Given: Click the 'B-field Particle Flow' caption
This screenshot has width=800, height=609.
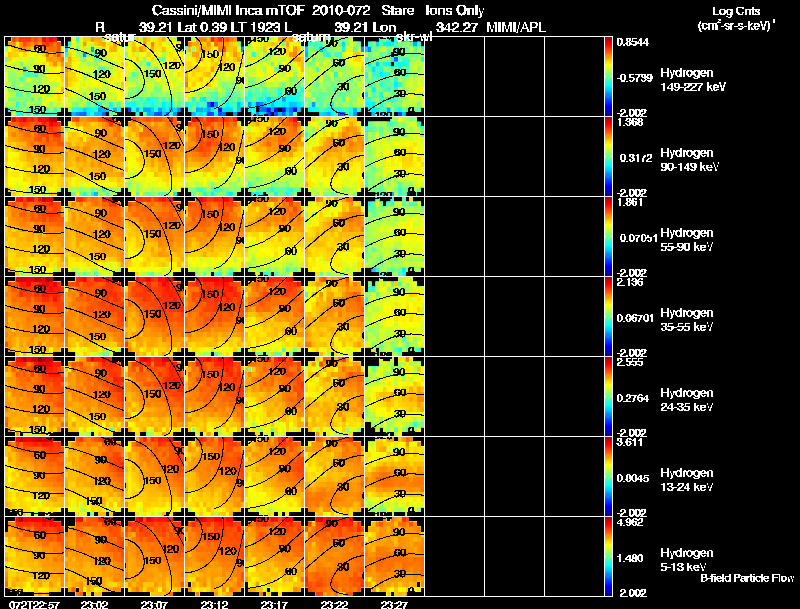Looking at the screenshot, I should (747, 578).
